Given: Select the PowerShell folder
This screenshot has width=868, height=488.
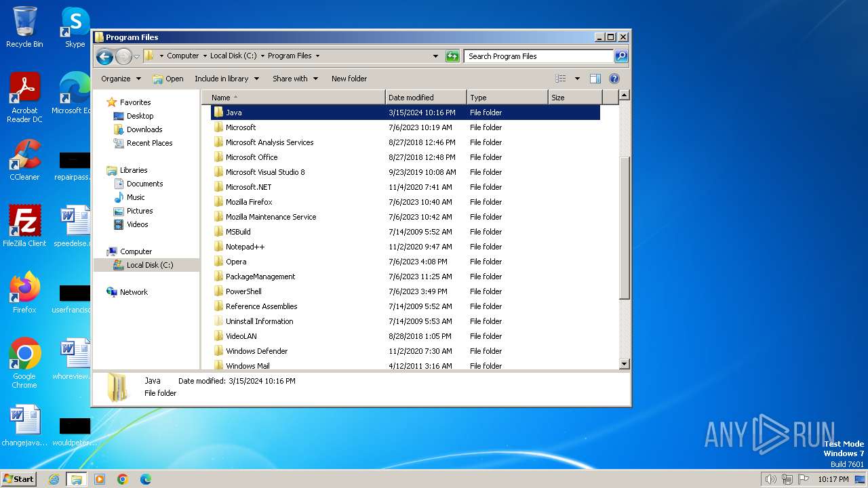Looking at the screenshot, I should pyautogui.click(x=243, y=291).
